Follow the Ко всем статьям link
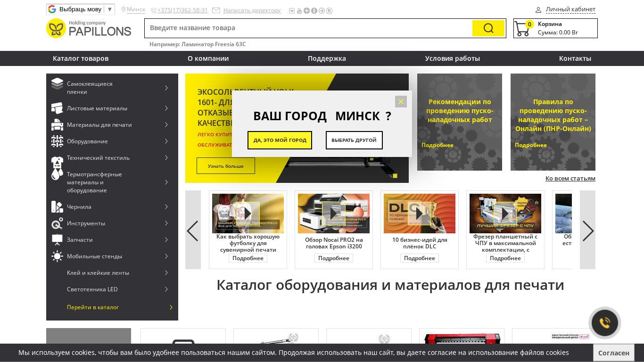 [x=570, y=178]
